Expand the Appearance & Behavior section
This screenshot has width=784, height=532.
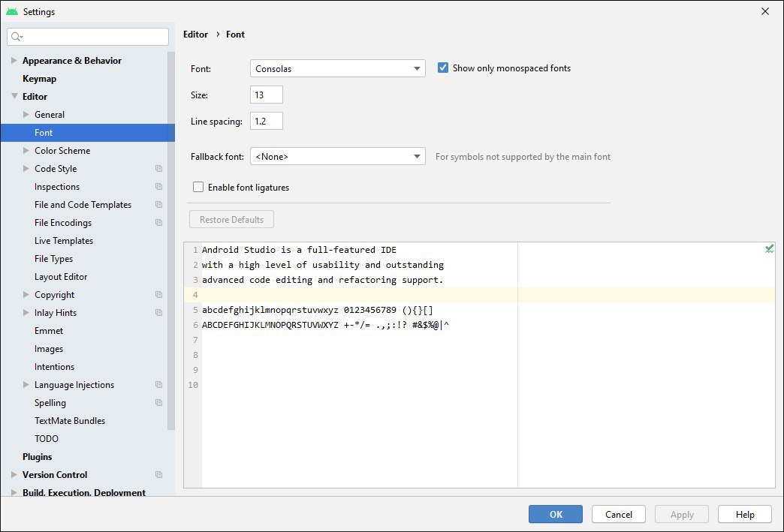14,61
